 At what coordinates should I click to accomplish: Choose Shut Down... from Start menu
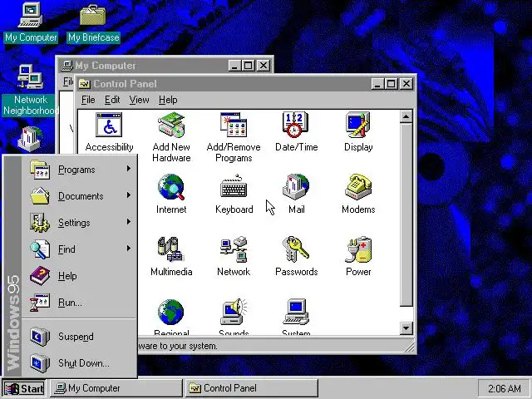point(80,363)
